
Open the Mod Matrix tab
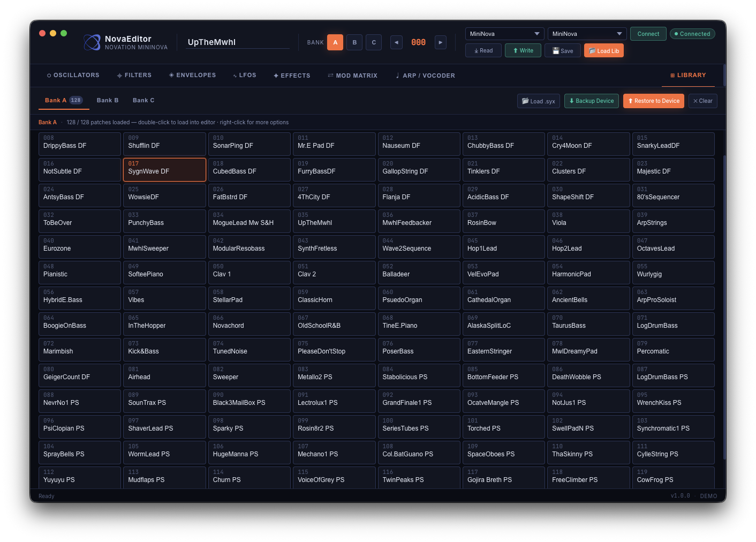point(353,76)
